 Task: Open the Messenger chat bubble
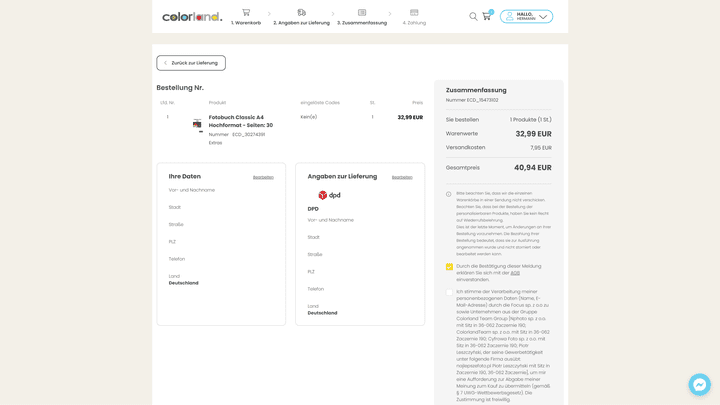[699, 384]
